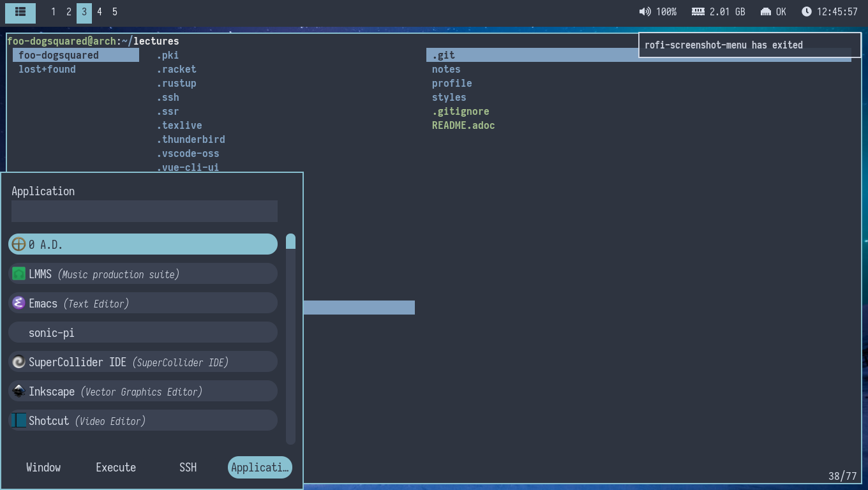Select the .texlive folder

(x=179, y=125)
